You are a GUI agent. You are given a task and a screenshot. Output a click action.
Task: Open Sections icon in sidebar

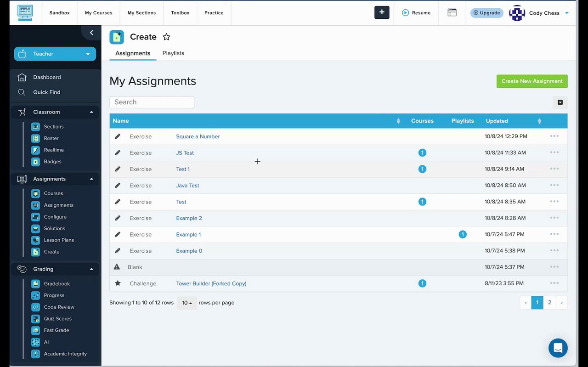tap(35, 126)
